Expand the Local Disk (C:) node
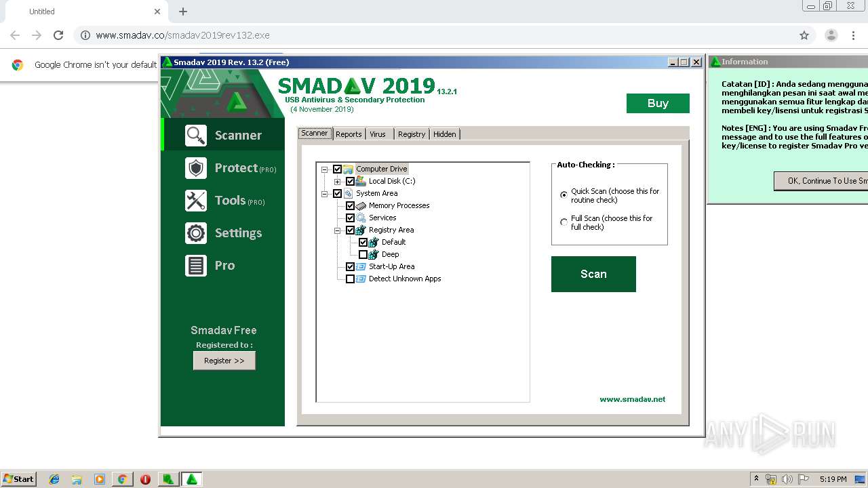 (338, 182)
